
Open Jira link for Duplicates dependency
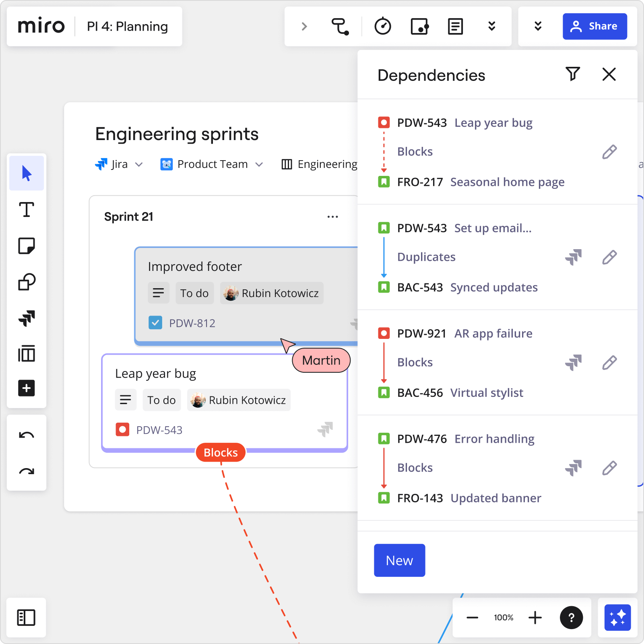point(574,257)
